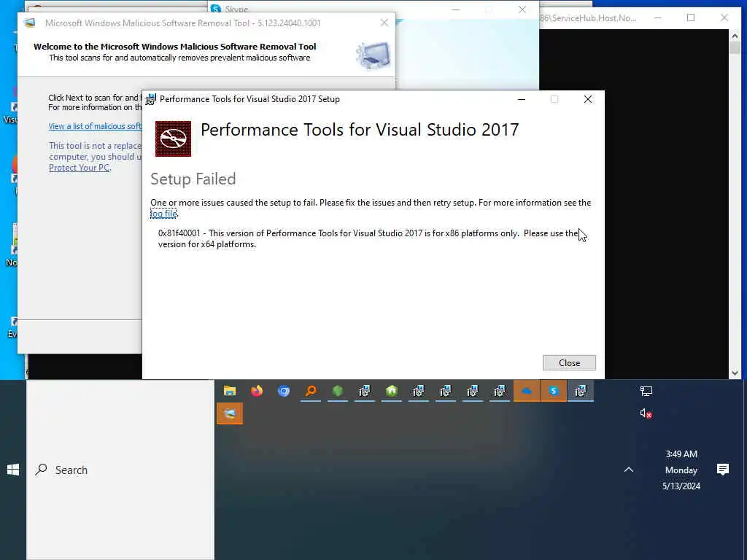Screen dimensions: 747x560
Task: Click the Malicious Software Removal Tool title icon
Action: click(x=30, y=23)
